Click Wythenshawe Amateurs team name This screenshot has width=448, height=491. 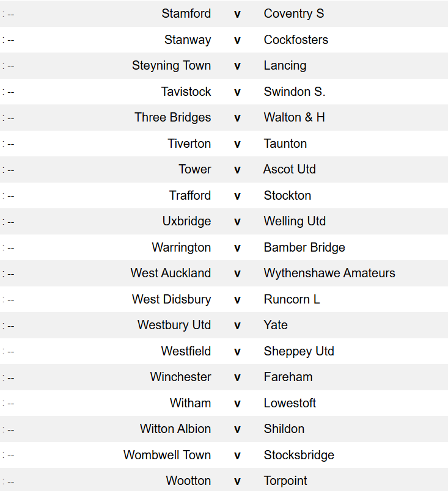[x=329, y=274]
